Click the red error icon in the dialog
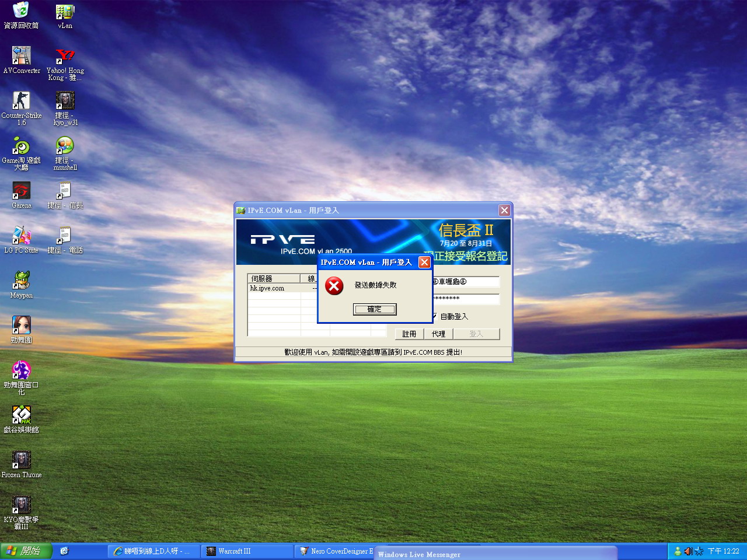 pos(334,286)
